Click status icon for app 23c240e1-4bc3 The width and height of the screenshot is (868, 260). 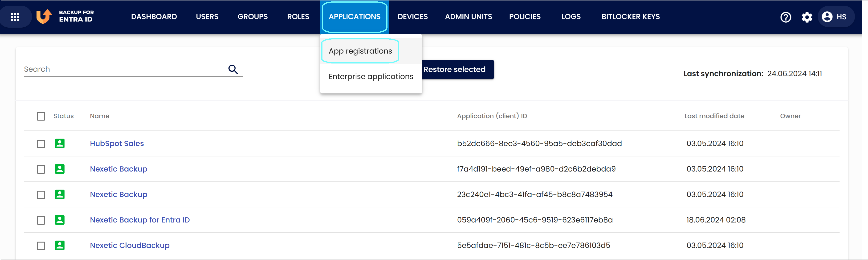[x=60, y=194]
